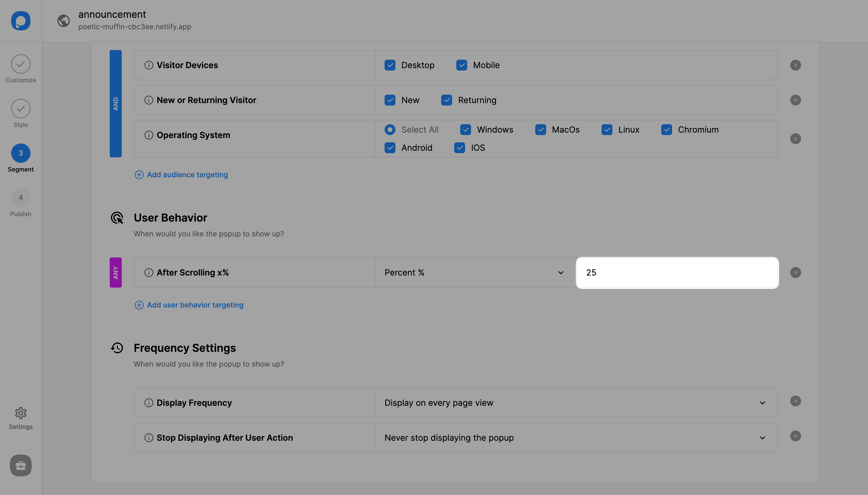Toggle the Mobile visitor device checkbox
Image resolution: width=868 pixels, height=495 pixels.
pos(461,65)
